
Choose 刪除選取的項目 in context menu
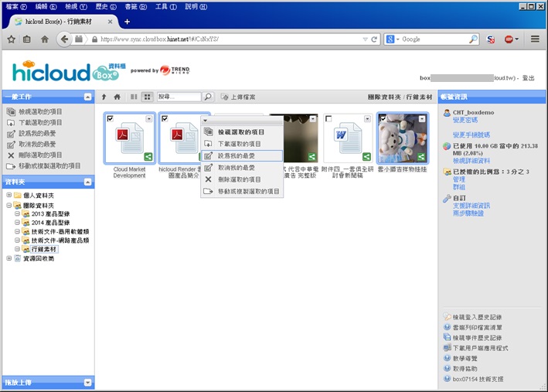242,179
